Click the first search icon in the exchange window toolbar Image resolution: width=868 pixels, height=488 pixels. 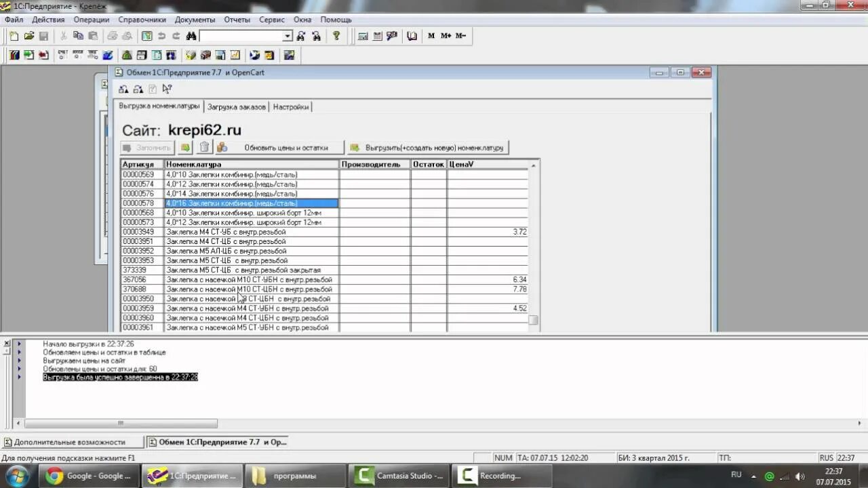[x=123, y=89]
